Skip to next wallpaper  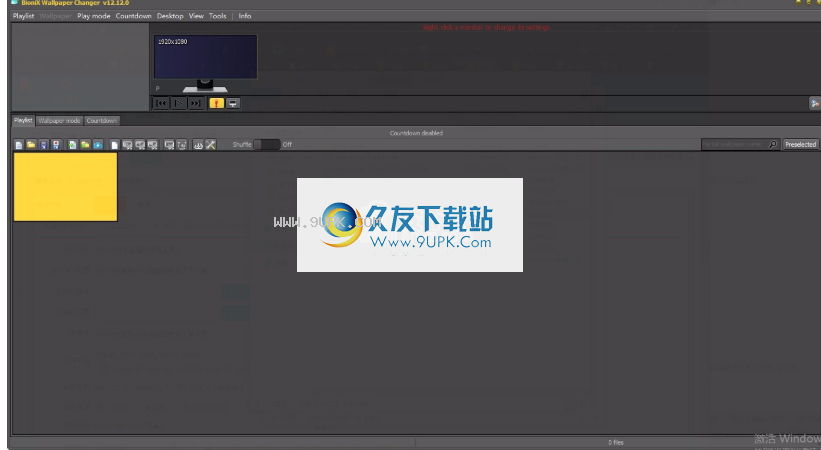pos(196,103)
